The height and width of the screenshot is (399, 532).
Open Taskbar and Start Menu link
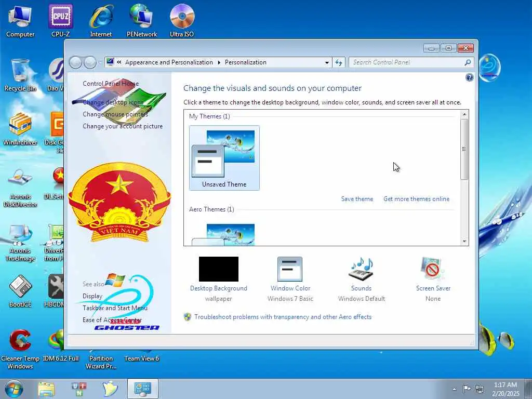click(115, 308)
